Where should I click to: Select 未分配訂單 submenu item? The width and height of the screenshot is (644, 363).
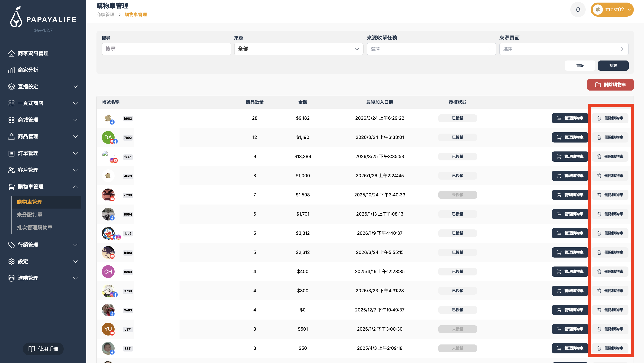tap(30, 215)
